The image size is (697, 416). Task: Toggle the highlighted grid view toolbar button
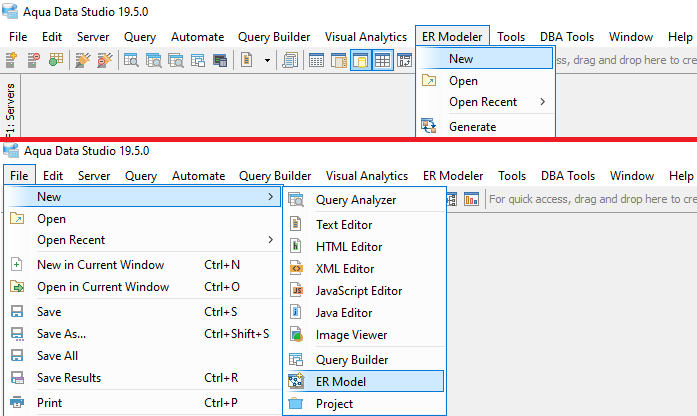383,61
